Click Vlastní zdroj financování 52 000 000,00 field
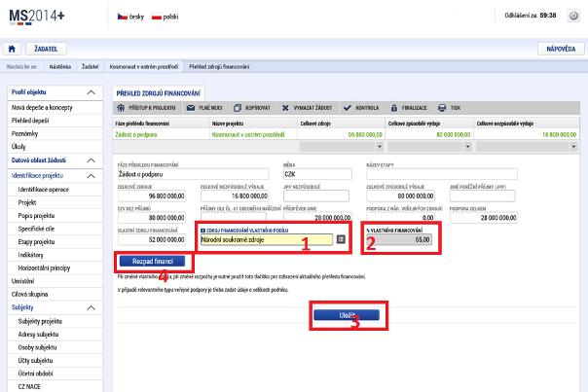The height and width of the screenshot is (392, 588). pos(152,239)
